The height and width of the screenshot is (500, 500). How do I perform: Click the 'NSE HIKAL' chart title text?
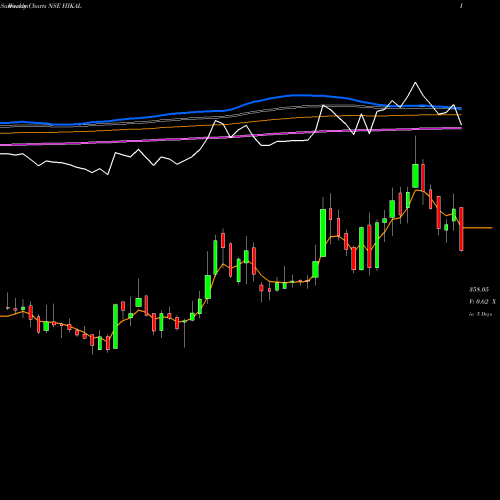(65, 6)
